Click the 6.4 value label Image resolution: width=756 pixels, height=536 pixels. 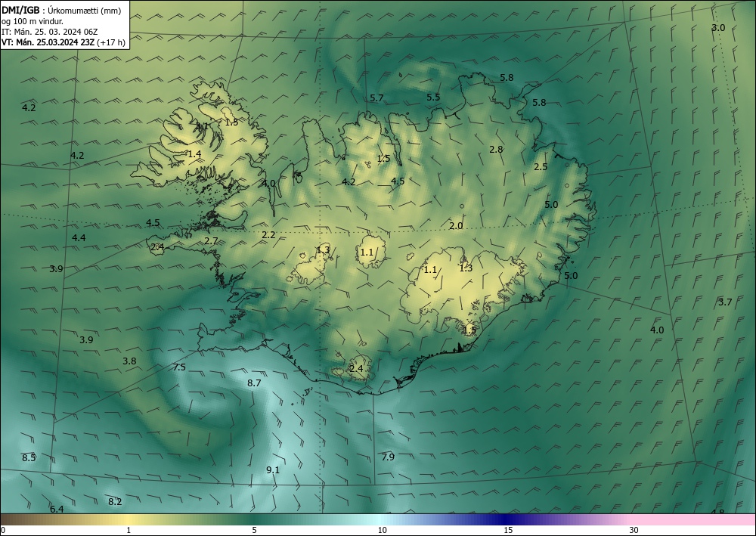click(57, 509)
